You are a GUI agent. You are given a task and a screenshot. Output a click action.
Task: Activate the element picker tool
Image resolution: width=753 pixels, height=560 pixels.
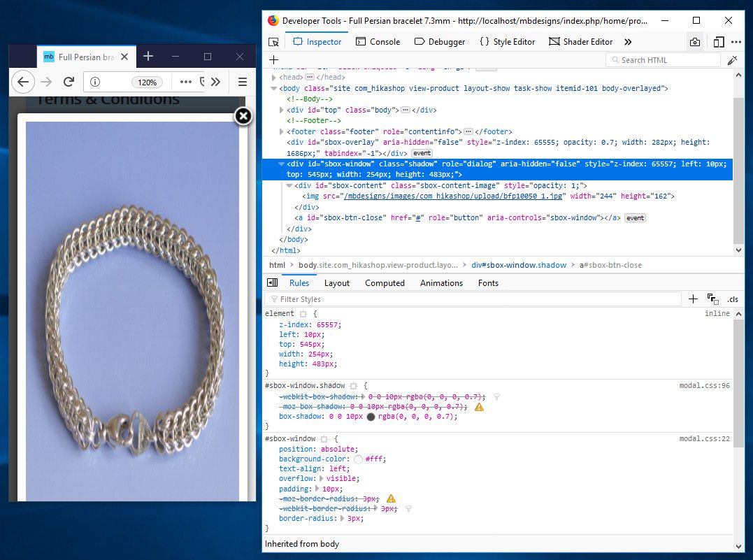273,42
